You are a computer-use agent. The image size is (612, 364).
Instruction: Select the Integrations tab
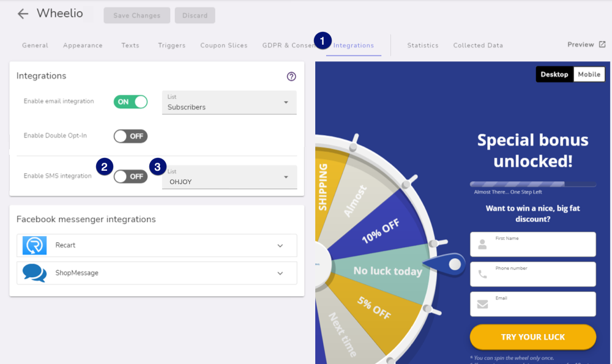click(354, 45)
